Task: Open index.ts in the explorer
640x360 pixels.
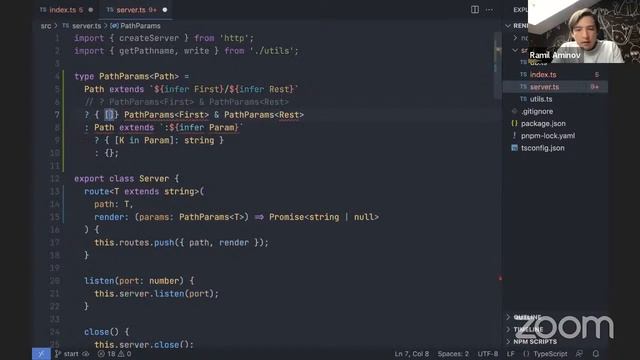Action: click(543, 75)
